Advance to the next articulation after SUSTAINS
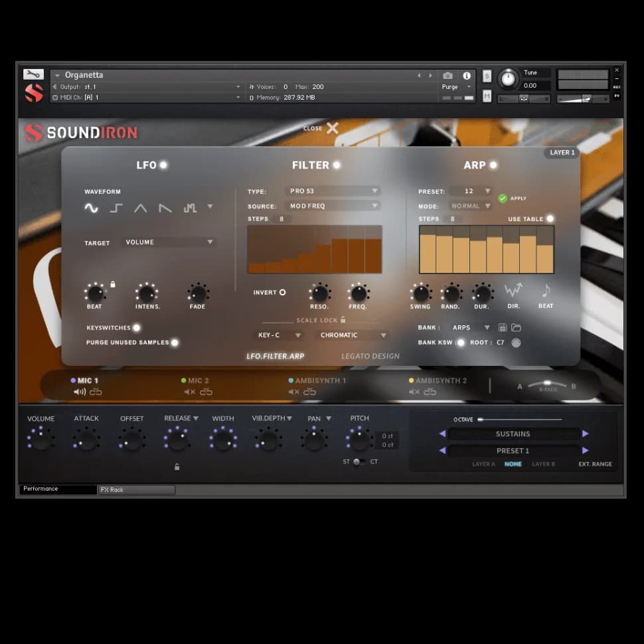This screenshot has width=644, height=644. [x=585, y=434]
